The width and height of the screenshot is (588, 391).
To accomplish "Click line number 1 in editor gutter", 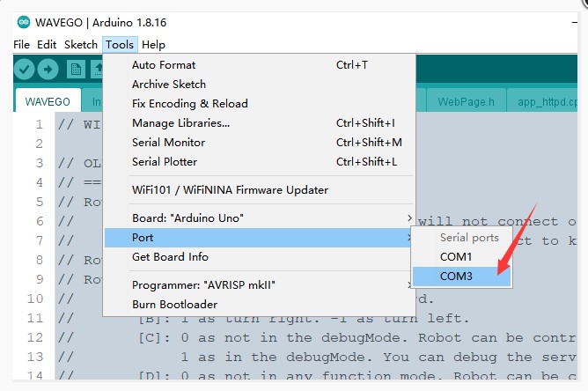I will (x=40, y=124).
